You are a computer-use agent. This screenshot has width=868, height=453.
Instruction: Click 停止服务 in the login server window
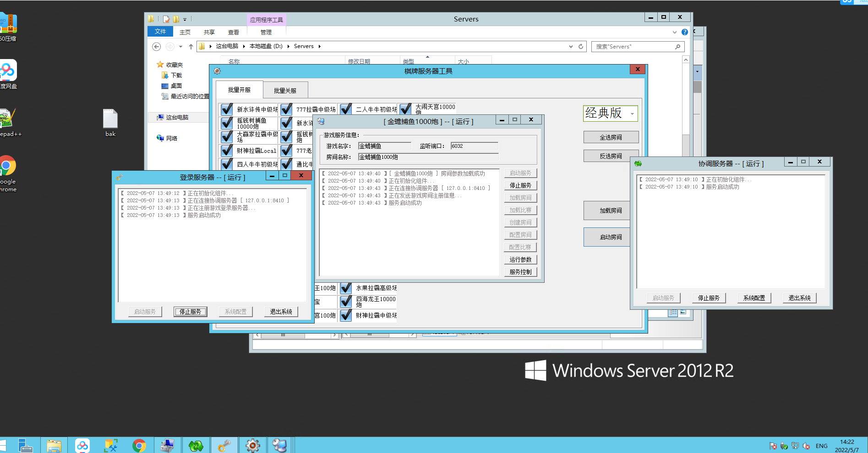(x=190, y=312)
